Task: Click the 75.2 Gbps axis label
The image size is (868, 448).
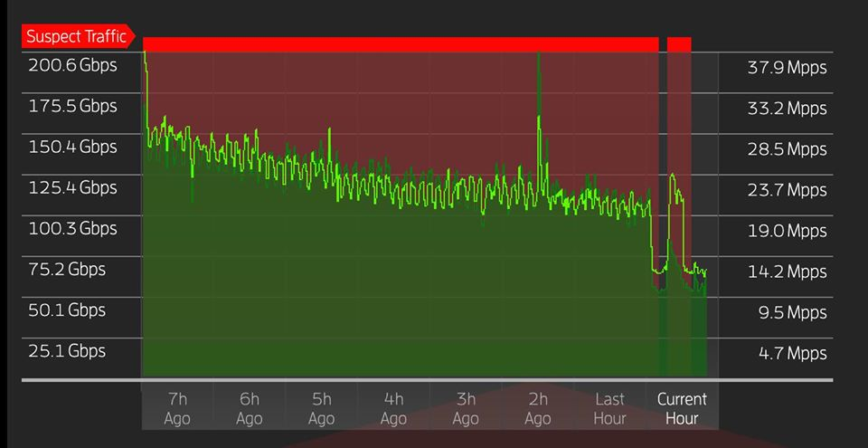Action: [x=66, y=270]
